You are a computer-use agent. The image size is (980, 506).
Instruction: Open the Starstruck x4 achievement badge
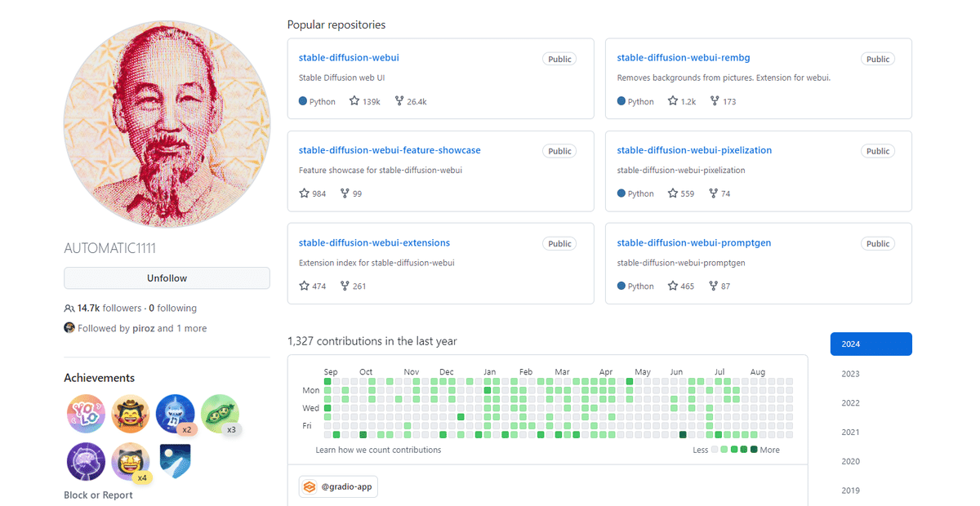pyautogui.click(x=131, y=461)
